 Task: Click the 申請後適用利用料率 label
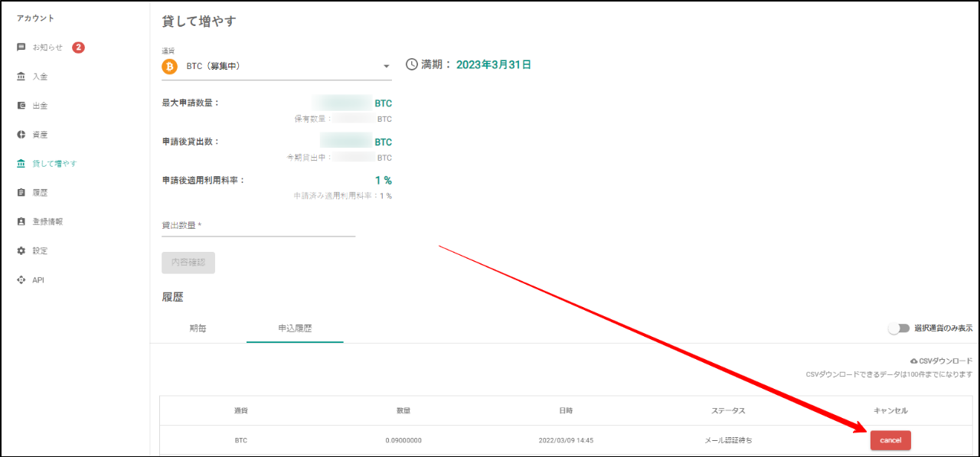[x=203, y=181]
